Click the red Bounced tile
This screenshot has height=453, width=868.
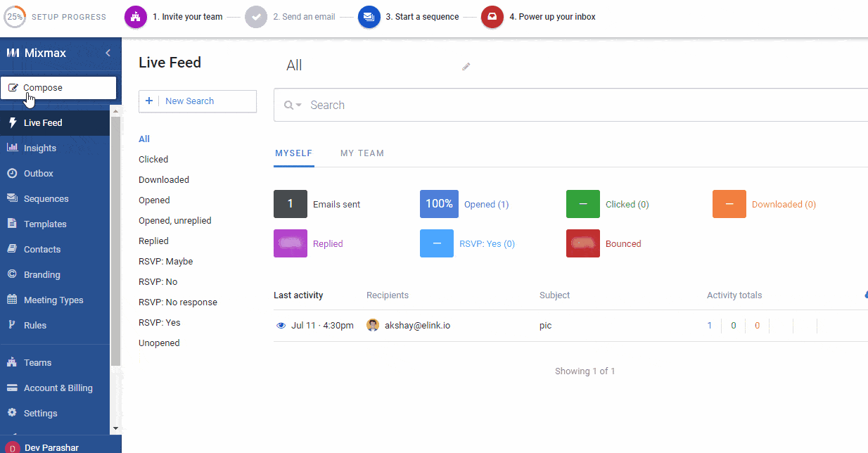583,243
